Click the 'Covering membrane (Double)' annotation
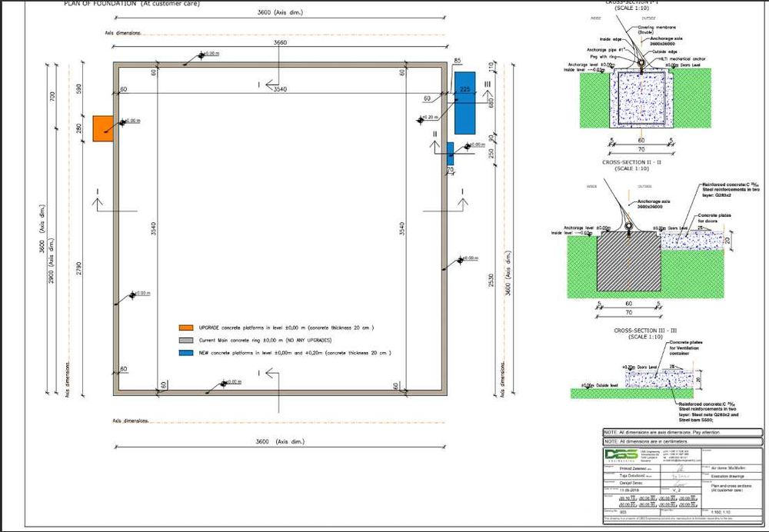769x532 pixels. tap(656, 30)
